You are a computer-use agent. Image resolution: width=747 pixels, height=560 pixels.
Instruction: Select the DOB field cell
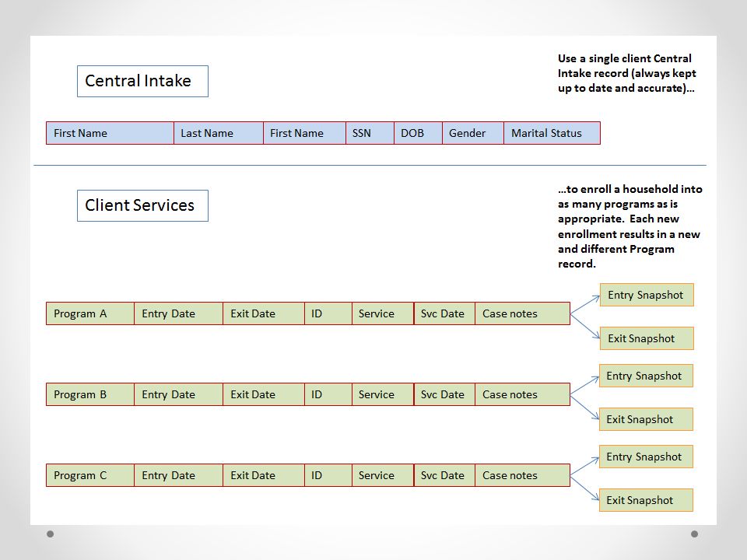pyautogui.click(x=418, y=133)
